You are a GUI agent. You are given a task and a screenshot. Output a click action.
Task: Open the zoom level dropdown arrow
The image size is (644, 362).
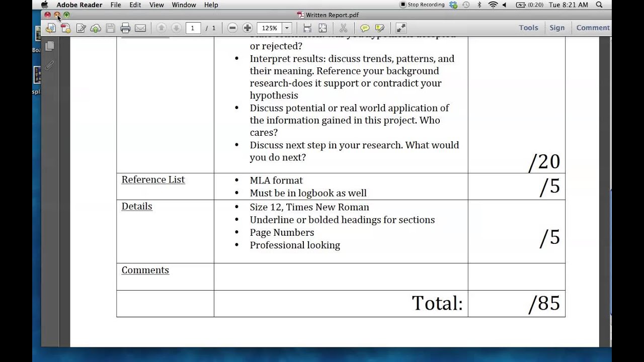(x=287, y=28)
